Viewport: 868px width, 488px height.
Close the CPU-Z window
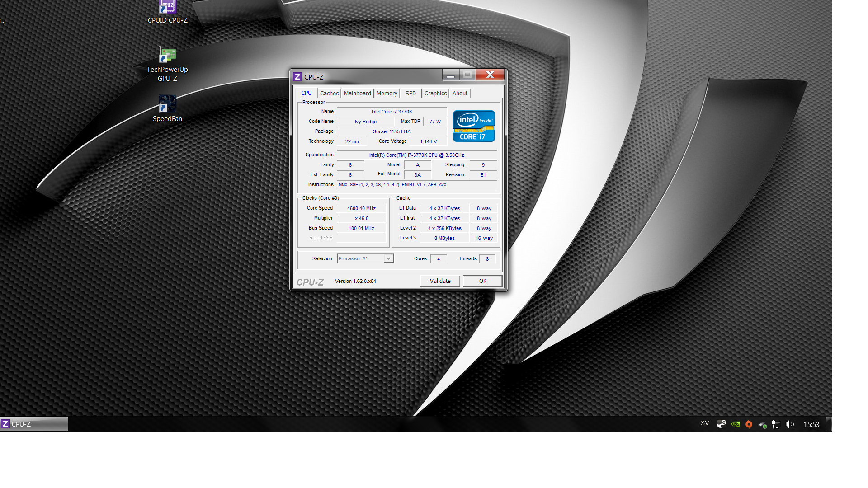[490, 75]
